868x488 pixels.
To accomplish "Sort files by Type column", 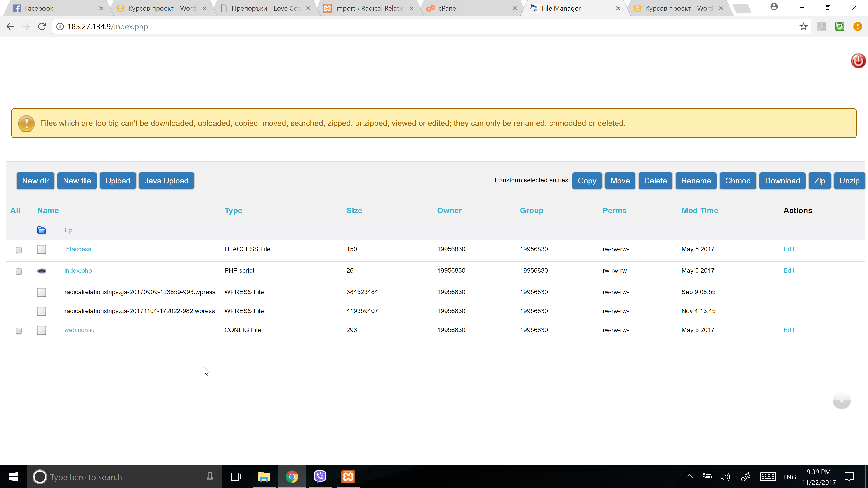I will point(233,211).
